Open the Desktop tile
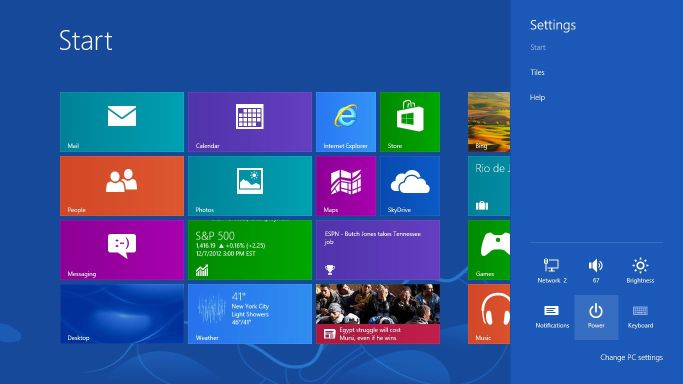683x384 pixels. [122, 314]
